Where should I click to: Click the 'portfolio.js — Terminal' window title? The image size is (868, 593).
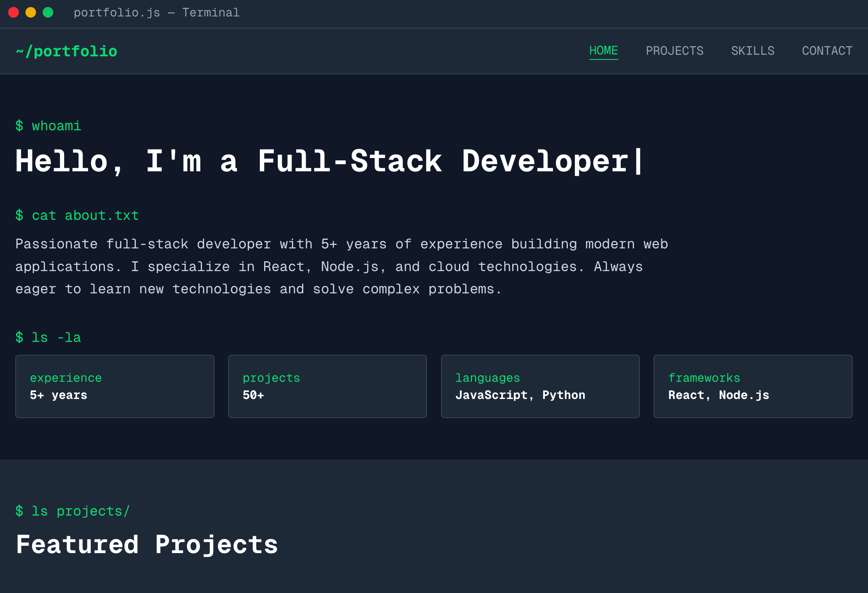[x=157, y=13]
